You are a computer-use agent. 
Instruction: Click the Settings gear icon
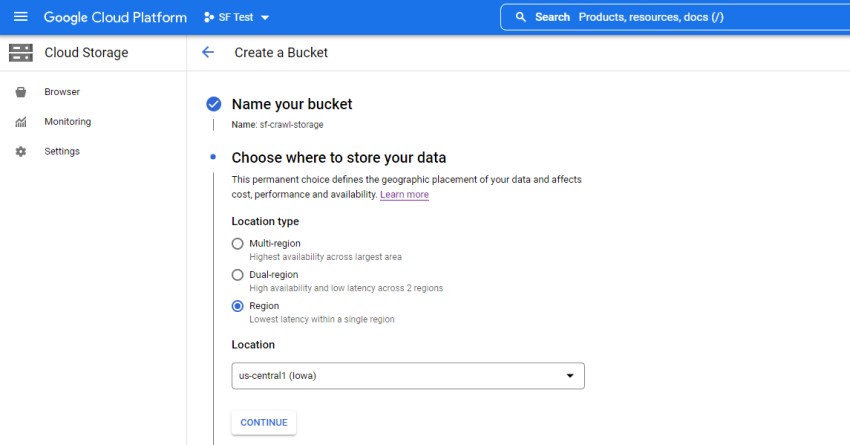tap(21, 152)
